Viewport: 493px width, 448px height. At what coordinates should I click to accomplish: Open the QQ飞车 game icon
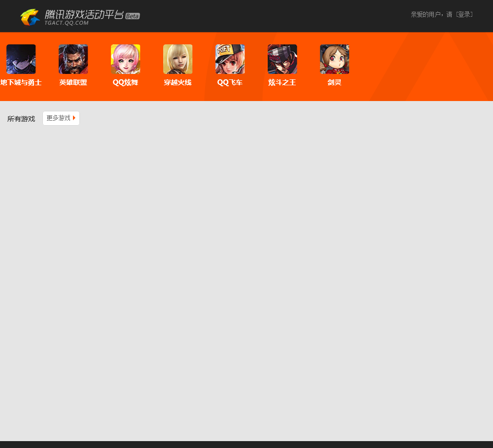point(230,59)
